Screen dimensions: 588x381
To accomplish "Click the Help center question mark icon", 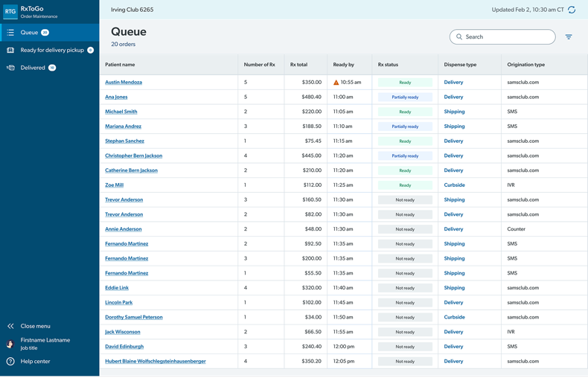I will 10,362.
